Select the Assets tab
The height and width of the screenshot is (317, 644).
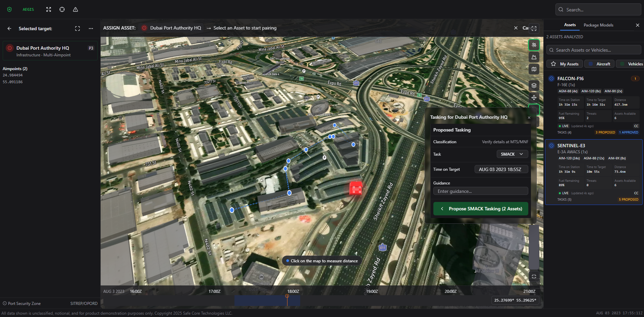570,25
